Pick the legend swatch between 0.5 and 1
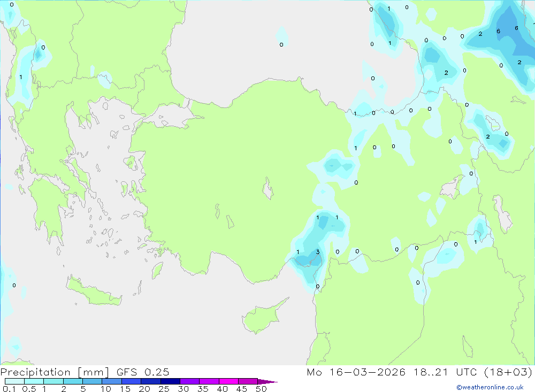The width and height of the screenshot is (535, 392). (34, 381)
